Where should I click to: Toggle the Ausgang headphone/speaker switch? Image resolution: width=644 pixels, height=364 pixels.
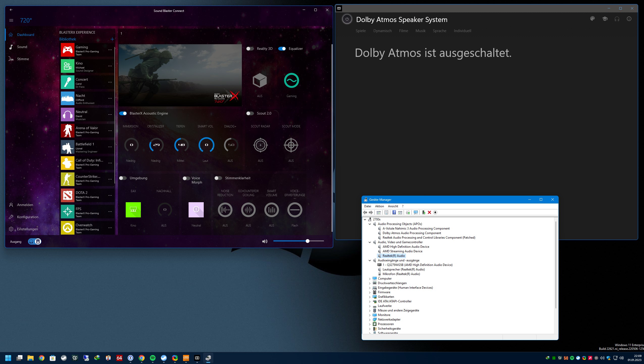coord(34,241)
